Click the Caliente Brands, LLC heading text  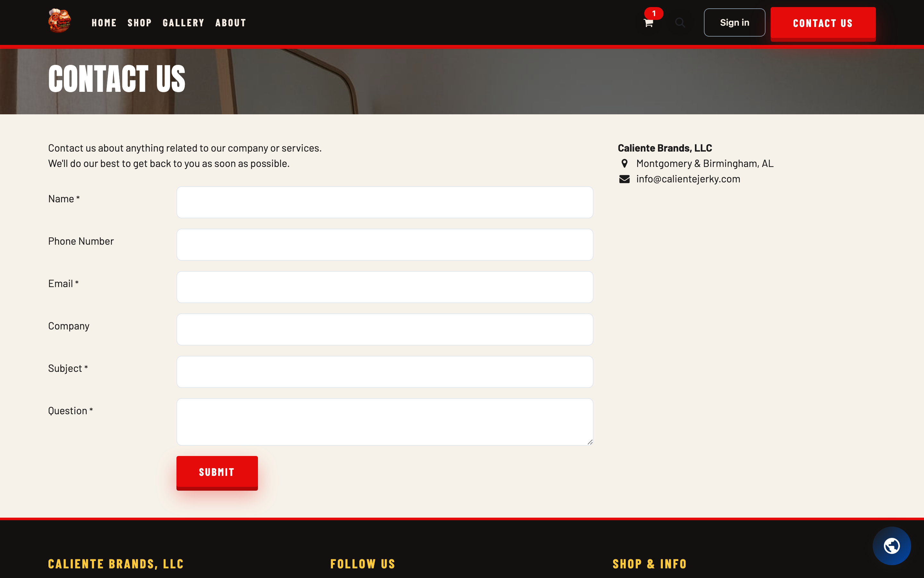pyautogui.click(x=665, y=148)
